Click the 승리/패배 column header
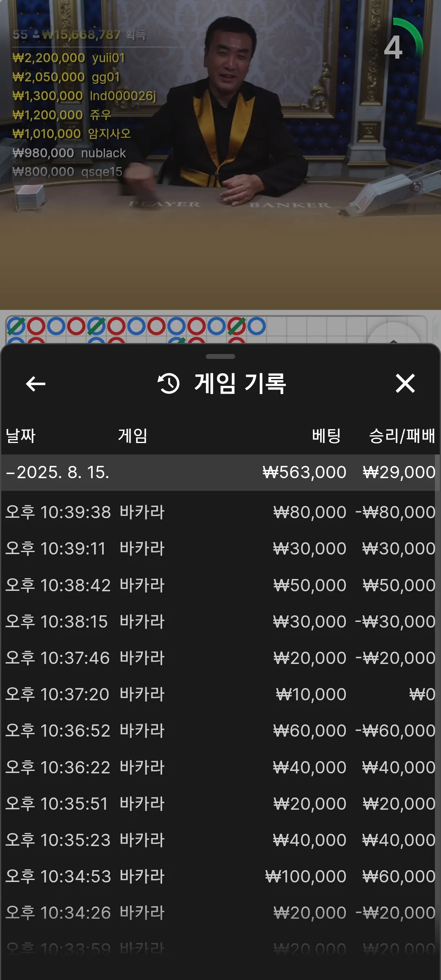441x980 pixels. pos(402,436)
